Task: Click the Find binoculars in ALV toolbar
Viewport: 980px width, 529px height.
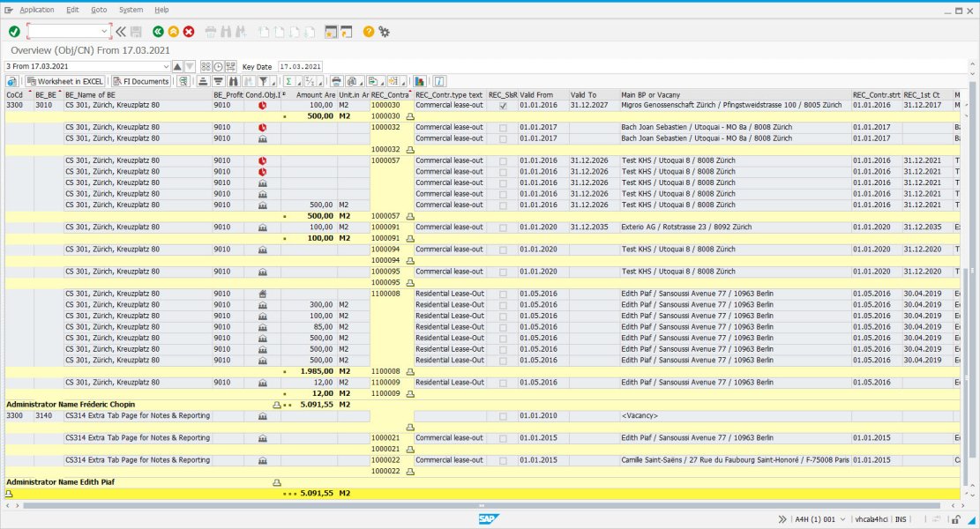Action: (x=233, y=81)
